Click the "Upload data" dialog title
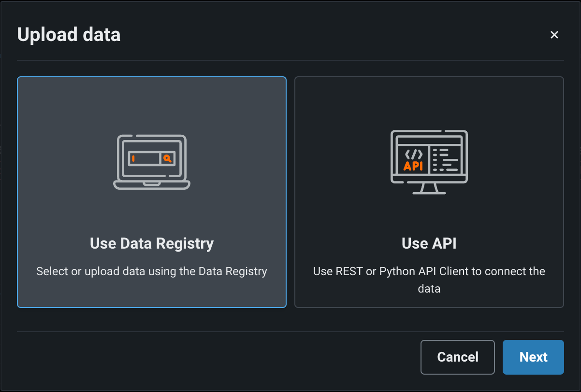The height and width of the screenshot is (392, 581). click(69, 35)
